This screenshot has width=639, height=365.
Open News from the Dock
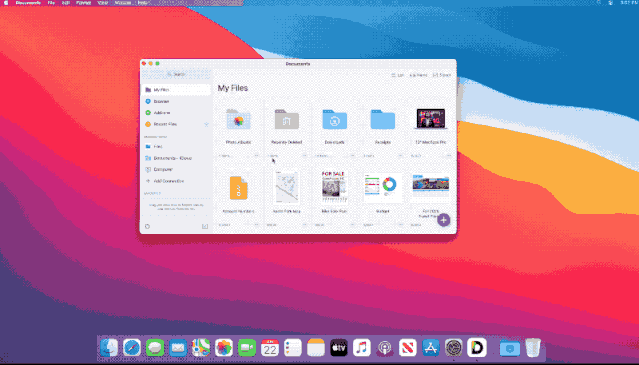408,348
